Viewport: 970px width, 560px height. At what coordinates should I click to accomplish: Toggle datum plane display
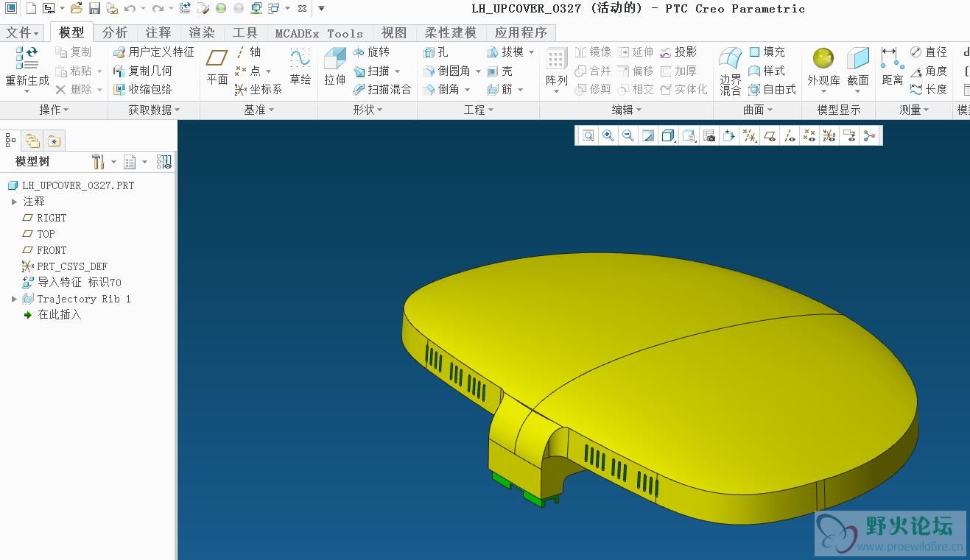(769, 135)
